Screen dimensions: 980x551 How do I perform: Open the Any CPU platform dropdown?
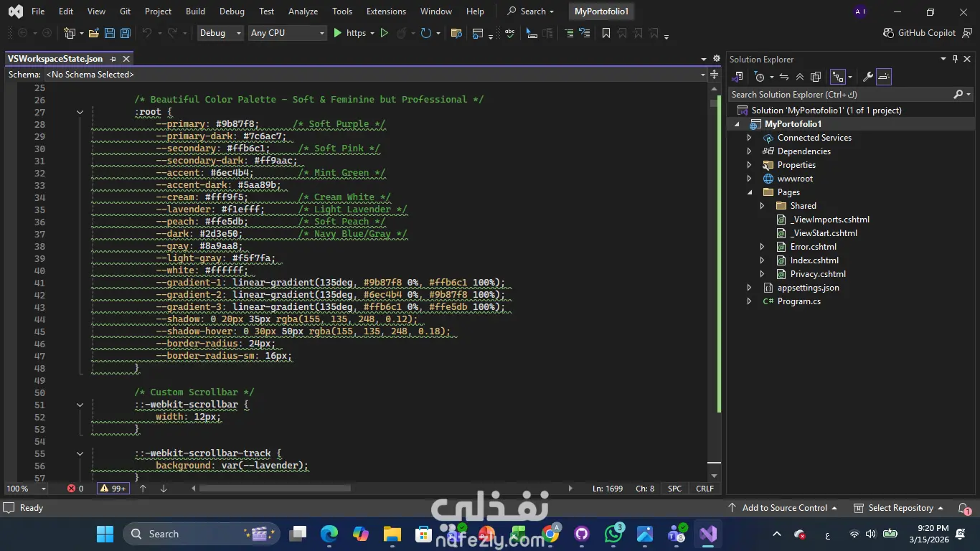coord(287,33)
